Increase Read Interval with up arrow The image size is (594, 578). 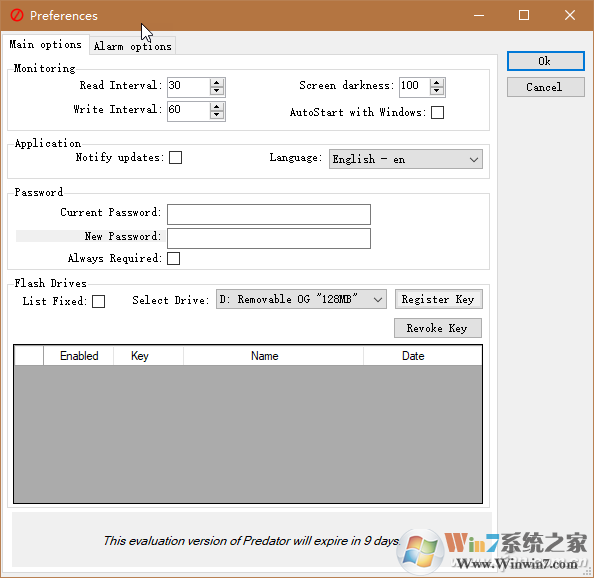(216, 82)
